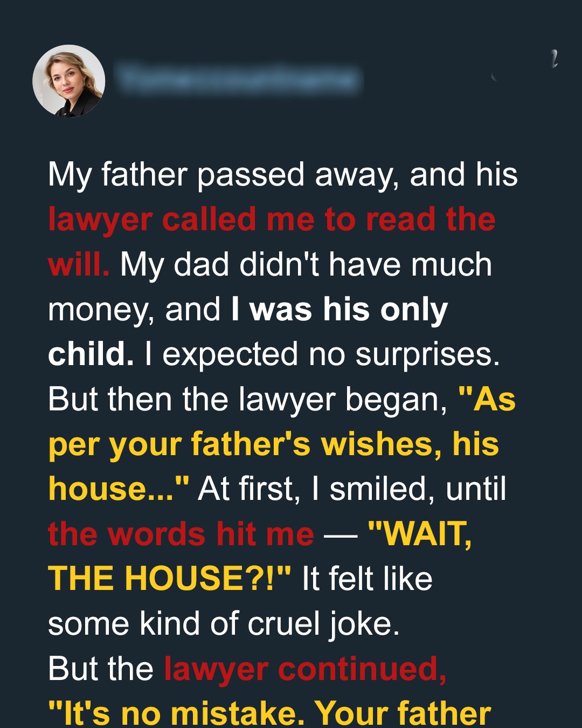Click the red text "lawyer called me to read the"
Viewport: 582px width, 728px height.
[272, 220]
